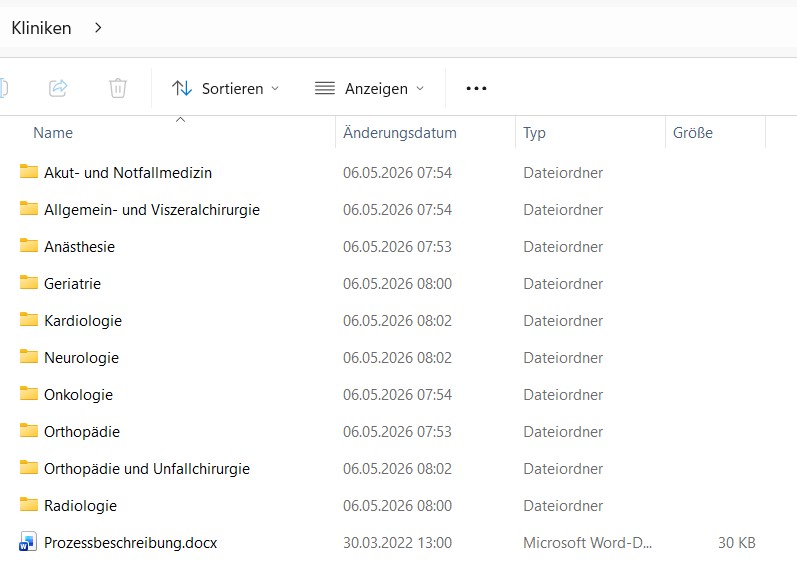
Task: Click the Share icon in toolbar
Action: [x=58, y=88]
